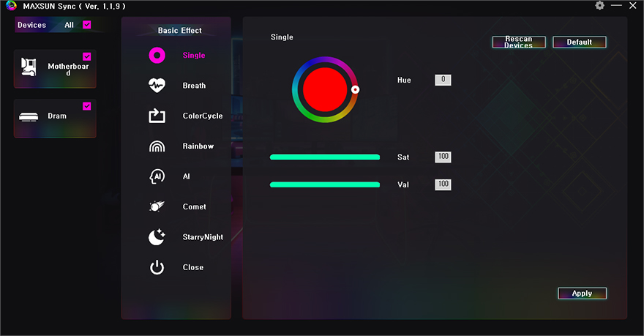Screen dimensions: 644x336
Task: Select the Rainbow arc icon
Action: pyautogui.click(x=157, y=146)
